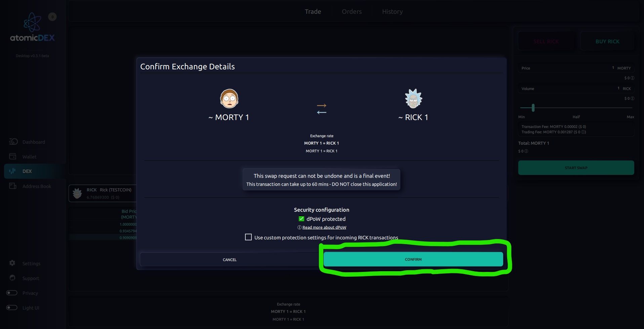Image resolution: width=644 pixels, height=329 pixels.
Task: Select the 0.9090909 bid price row
Action: tap(103, 237)
